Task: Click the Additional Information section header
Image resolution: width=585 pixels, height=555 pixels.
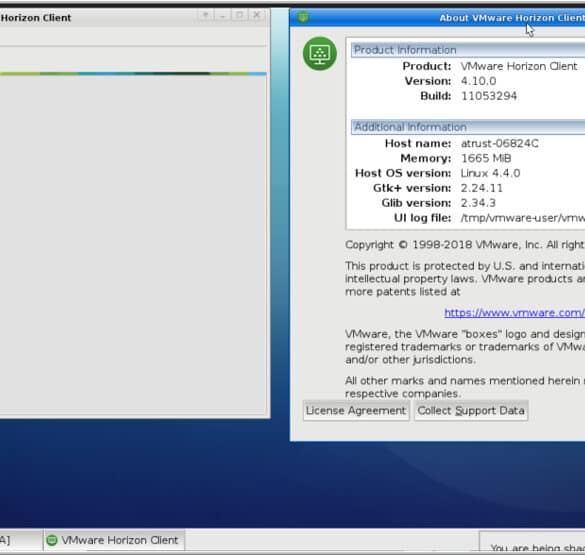Action: pos(468,127)
